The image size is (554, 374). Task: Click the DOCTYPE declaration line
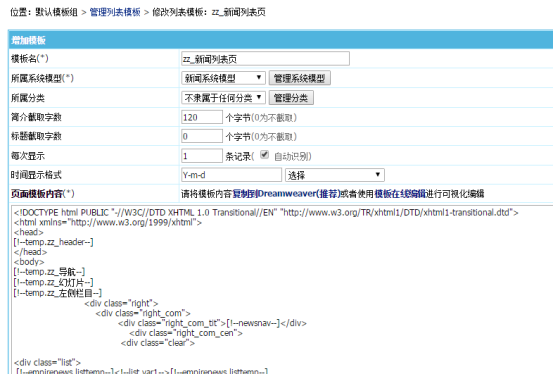click(266, 213)
